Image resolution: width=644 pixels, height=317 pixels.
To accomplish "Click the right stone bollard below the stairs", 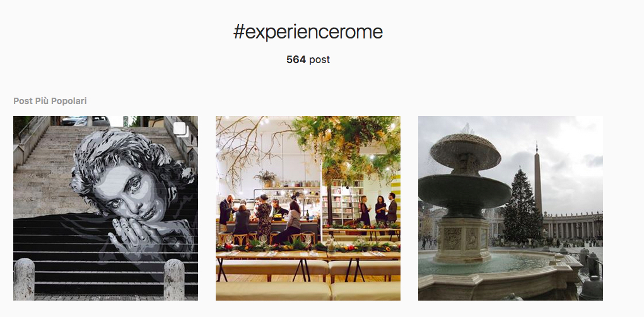I will click(174, 279).
